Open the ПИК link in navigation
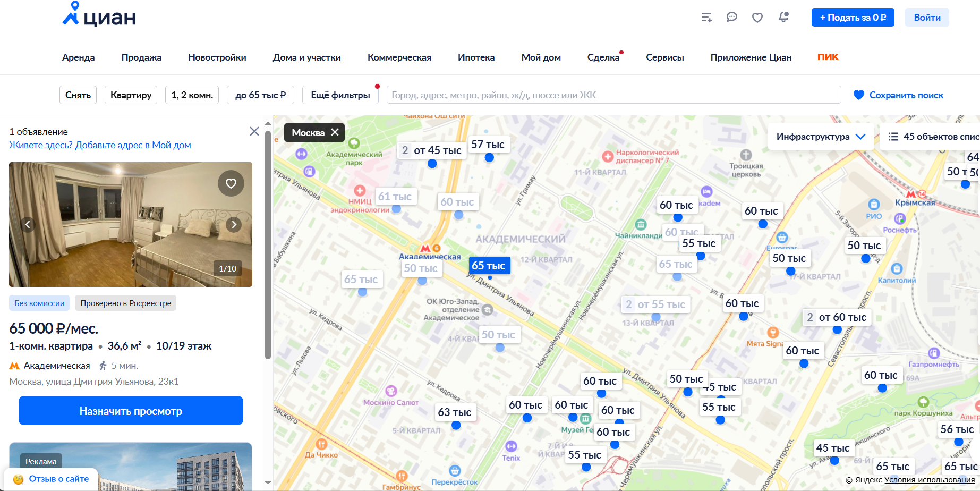The height and width of the screenshot is (491, 980). (828, 57)
